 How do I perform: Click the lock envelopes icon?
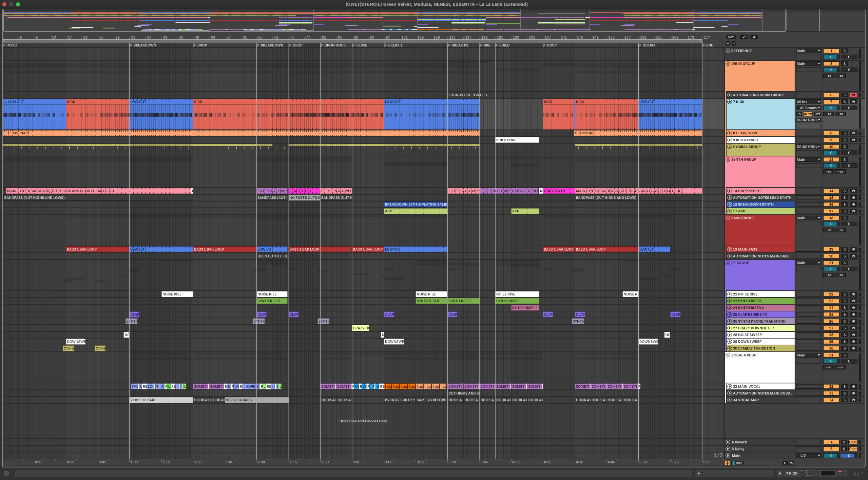pos(754,37)
